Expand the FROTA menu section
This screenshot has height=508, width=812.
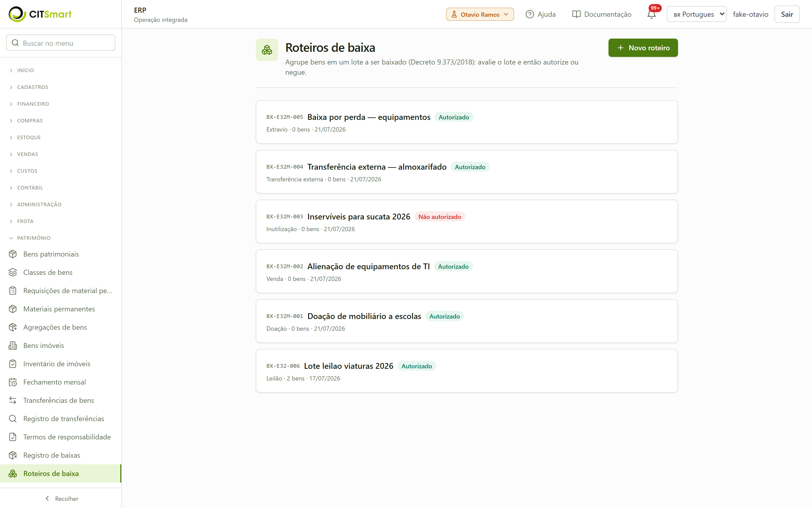click(61, 221)
